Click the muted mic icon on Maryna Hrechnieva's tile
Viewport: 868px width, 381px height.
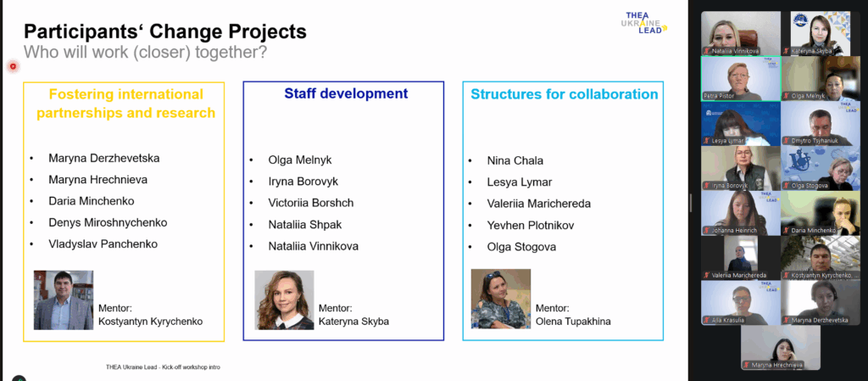click(746, 365)
